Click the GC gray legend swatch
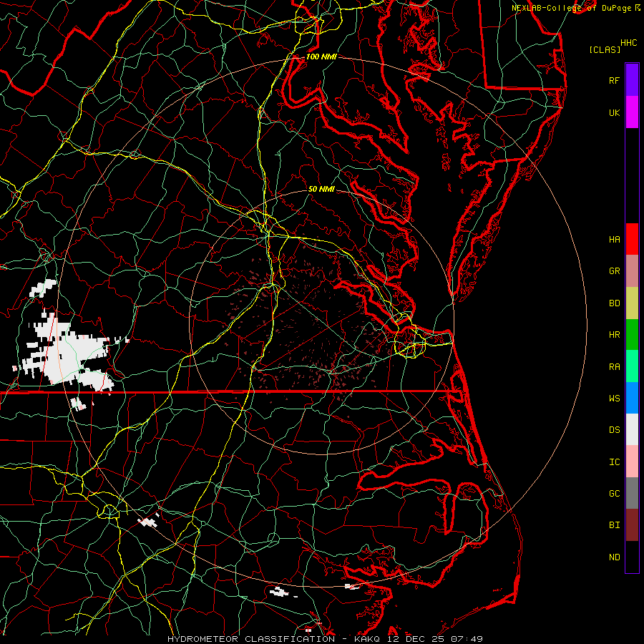This screenshot has height=644, width=644. pos(632,493)
